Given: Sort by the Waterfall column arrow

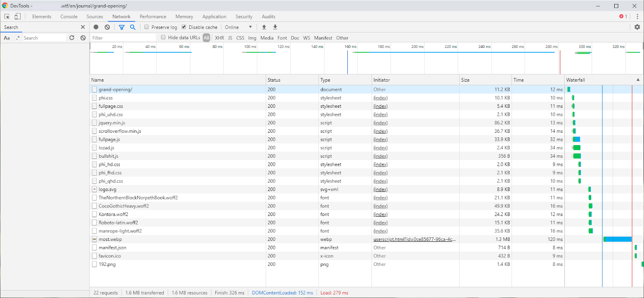Looking at the screenshot, I should 638,80.
